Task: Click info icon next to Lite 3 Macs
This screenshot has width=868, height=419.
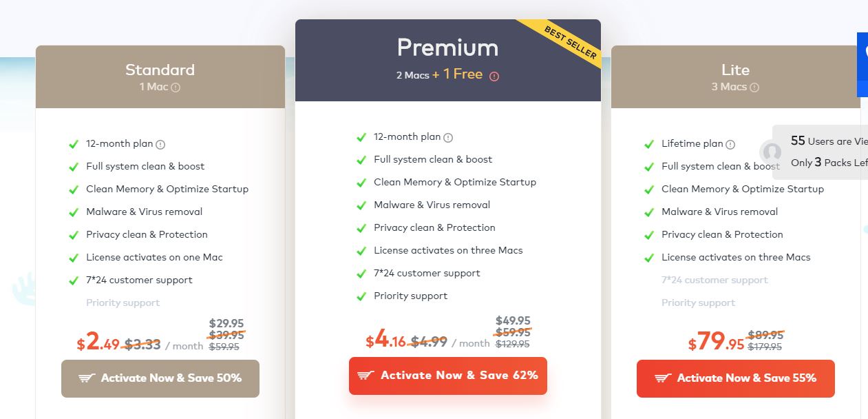Action: (754, 88)
